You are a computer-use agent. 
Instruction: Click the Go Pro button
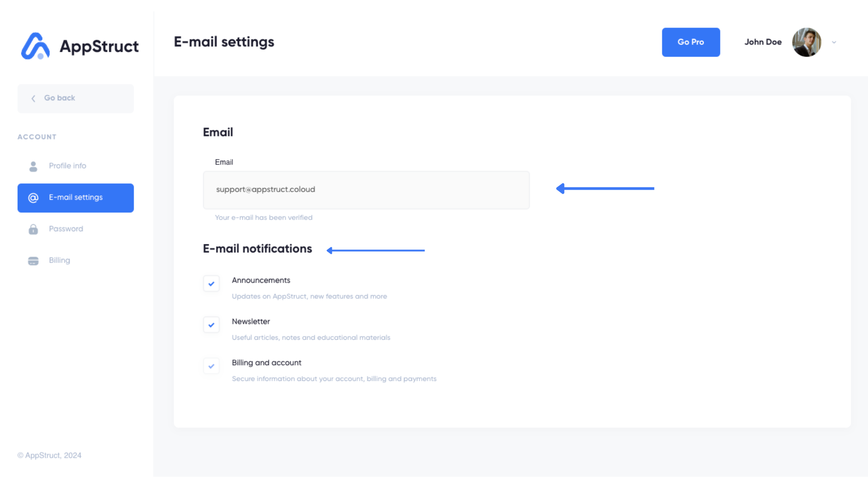691,42
